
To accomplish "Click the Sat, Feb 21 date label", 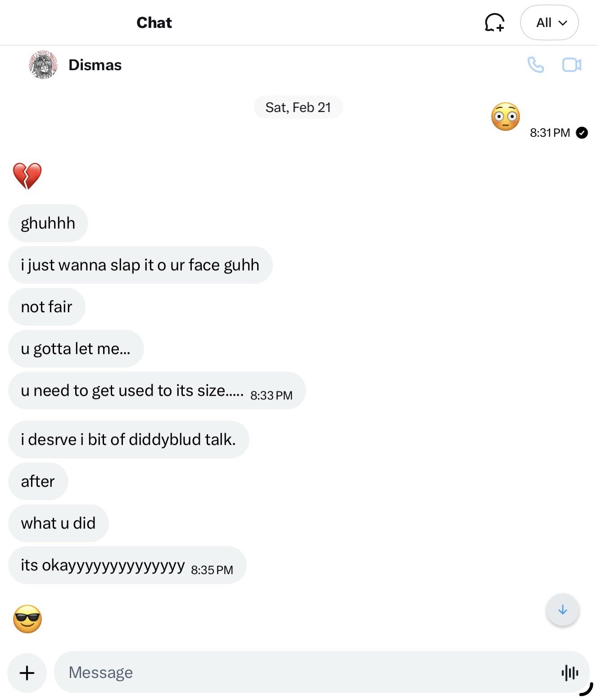I will (298, 108).
